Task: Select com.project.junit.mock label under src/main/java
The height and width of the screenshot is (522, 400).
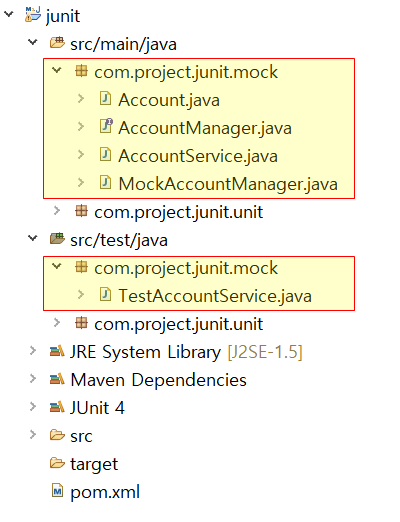Action: click(x=186, y=72)
